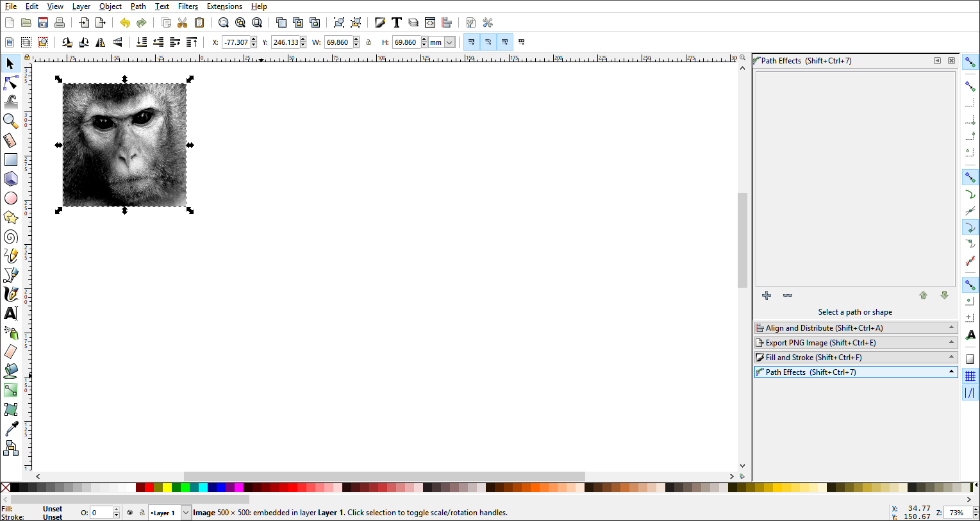Screen dimensions: 980x521
Task: Remove path effect with minus button
Action: point(788,295)
